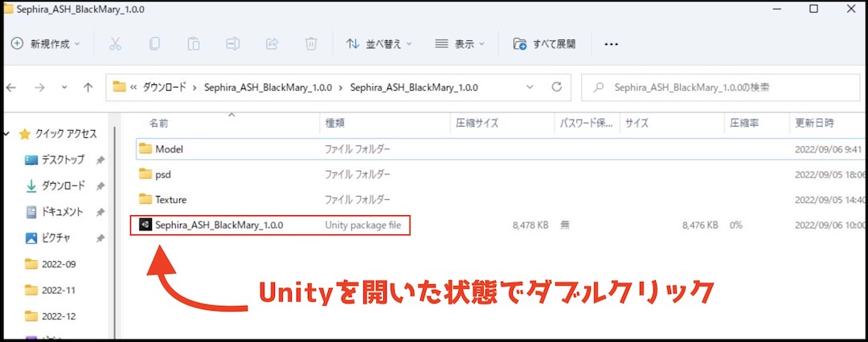Viewport: 868px width, 342px height.
Task: Open the three-dots more options menu
Action: tap(611, 43)
